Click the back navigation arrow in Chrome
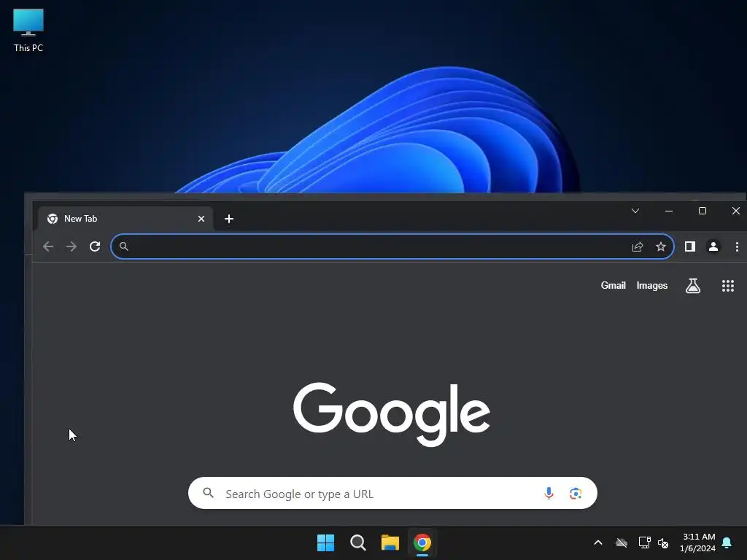The height and width of the screenshot is (560, 747). click(48, 246)
